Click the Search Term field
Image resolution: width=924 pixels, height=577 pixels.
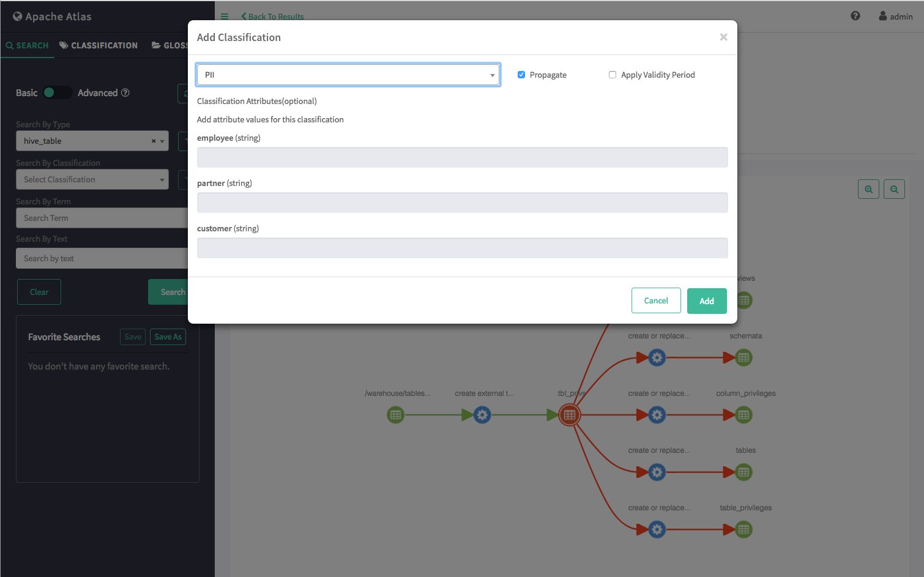point(102,218)
